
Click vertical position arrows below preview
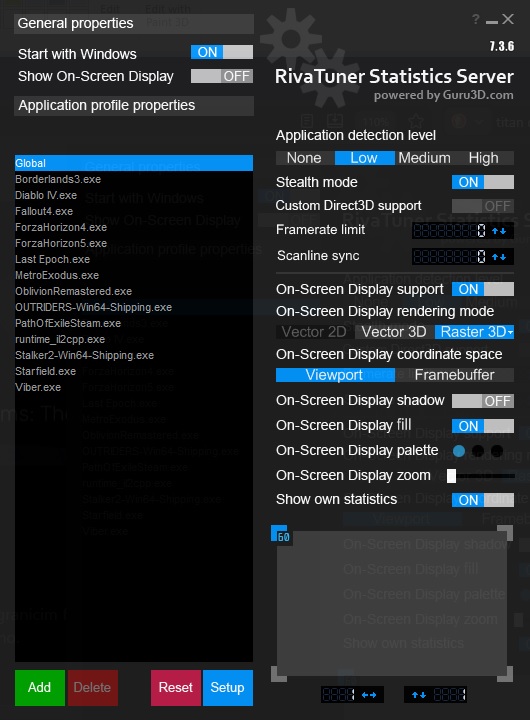coord(418,695)
